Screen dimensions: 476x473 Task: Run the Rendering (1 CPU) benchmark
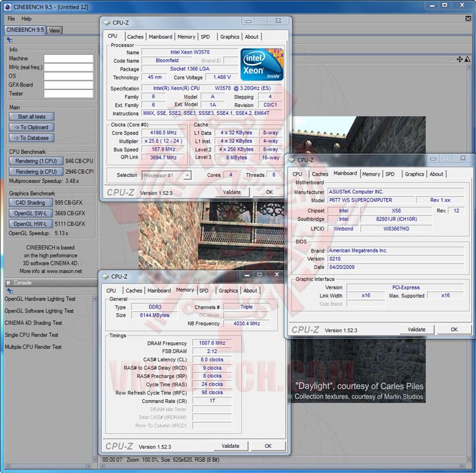point(36,161)
